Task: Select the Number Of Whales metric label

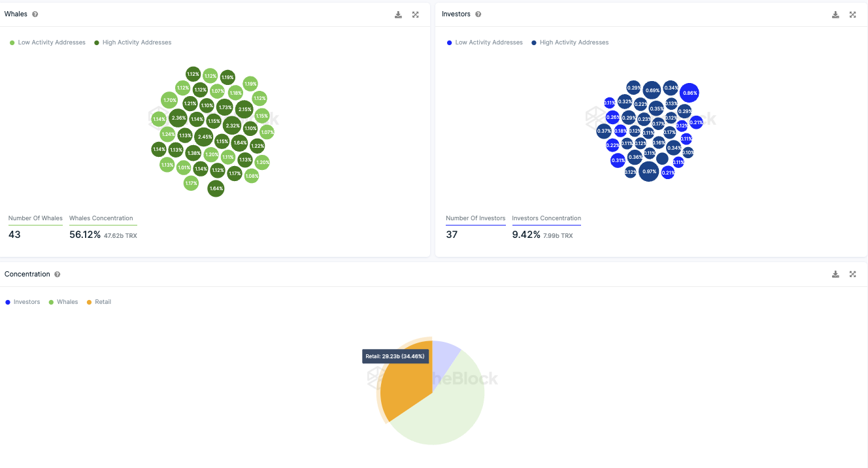Action: pos(35,218)
